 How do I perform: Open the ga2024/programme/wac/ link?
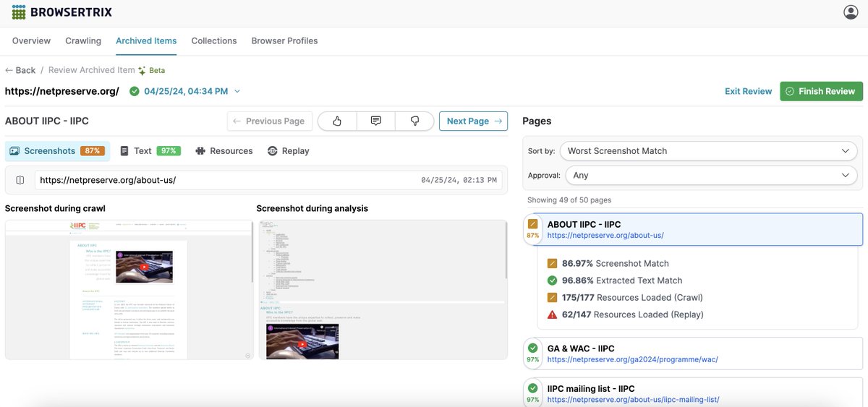(x=633, y=359)
